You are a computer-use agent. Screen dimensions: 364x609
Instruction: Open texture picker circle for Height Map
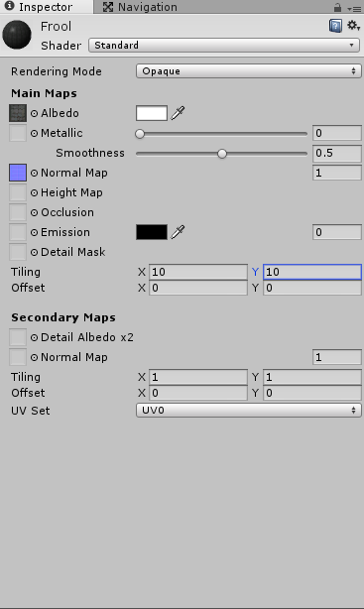(34, 192)
